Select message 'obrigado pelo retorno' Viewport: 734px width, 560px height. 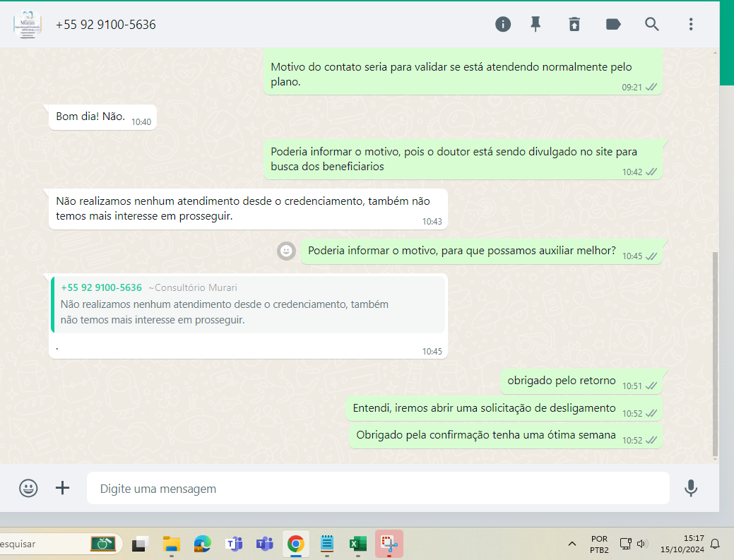point(581,382)
